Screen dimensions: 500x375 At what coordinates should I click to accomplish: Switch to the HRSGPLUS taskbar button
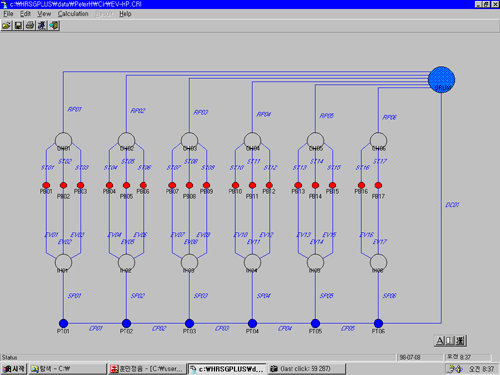click(227, 369)
